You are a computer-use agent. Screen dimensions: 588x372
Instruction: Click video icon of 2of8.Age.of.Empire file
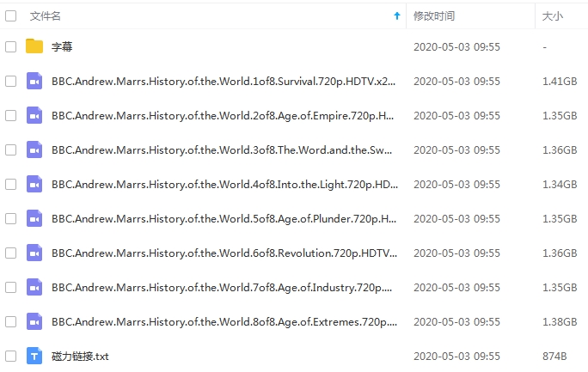34,115
